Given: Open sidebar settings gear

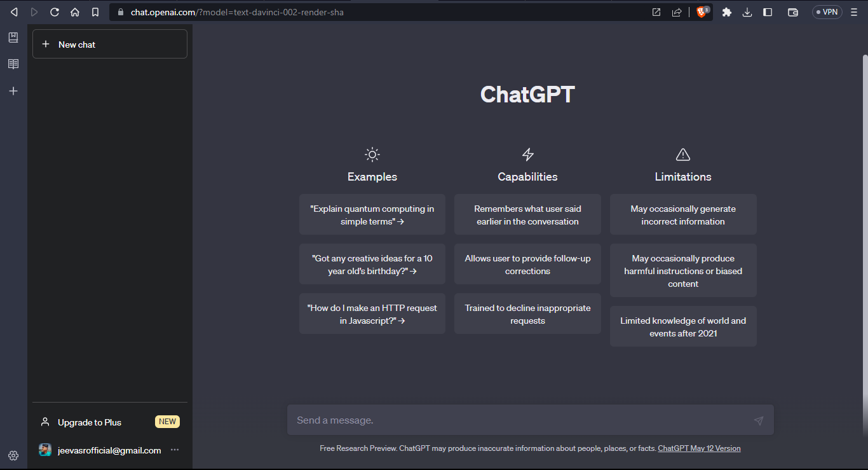Looking at the screenshot, I should point(13,455).
